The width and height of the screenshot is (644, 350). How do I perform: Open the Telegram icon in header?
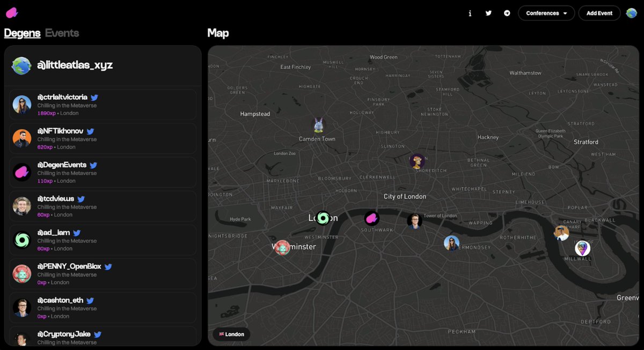pyautogui.click(x=507, y=13)
